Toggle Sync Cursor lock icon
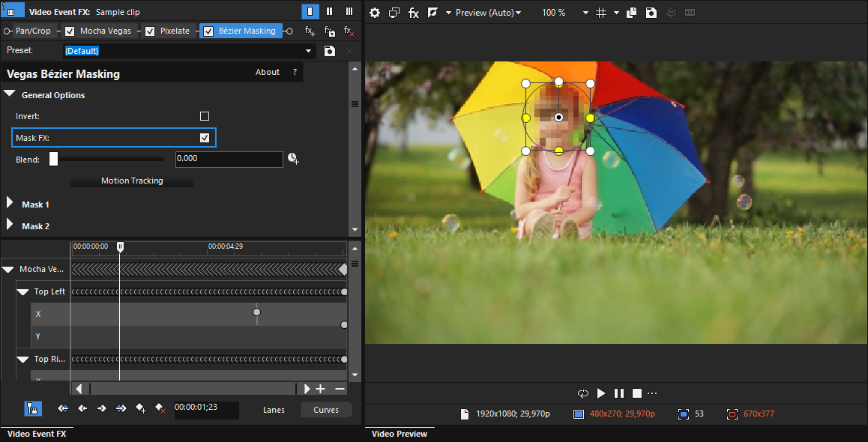Screen dimensions: 868x442 [33, 409]
